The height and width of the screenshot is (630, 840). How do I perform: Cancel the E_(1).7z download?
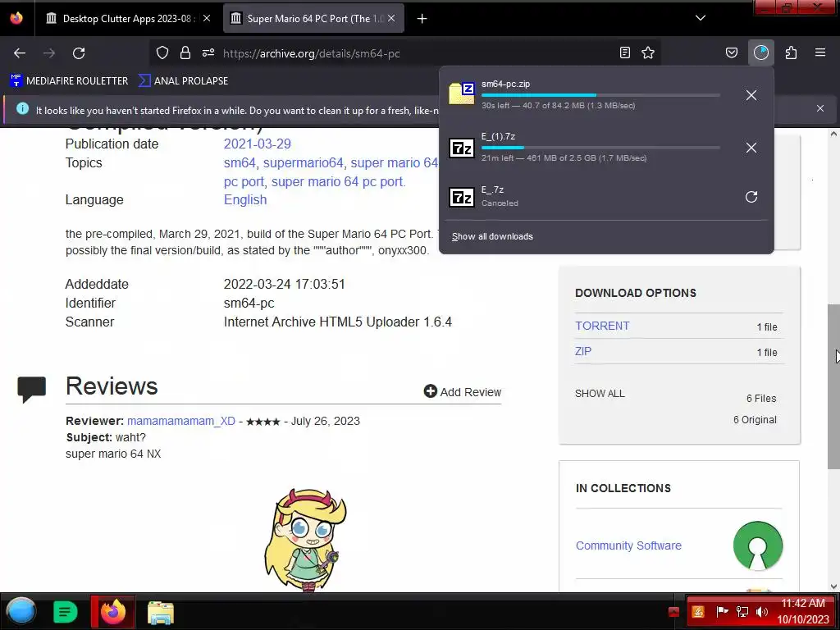click(751, 148)
